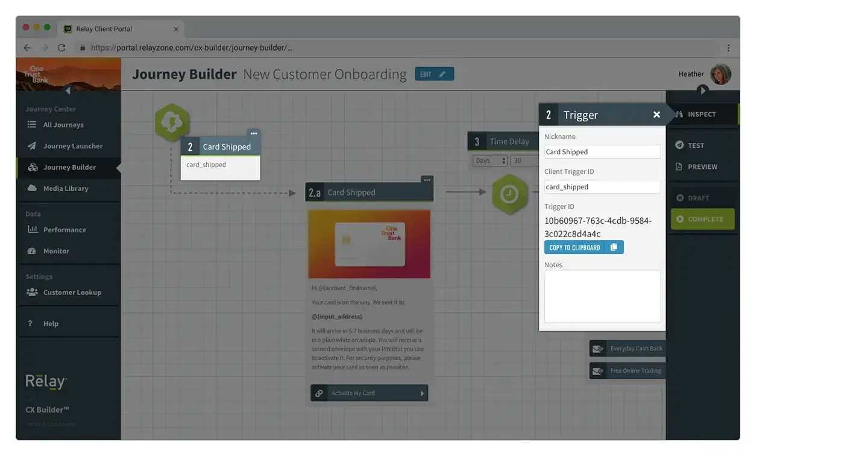Click the Nickname input field
This screenshot has height=456, width=868.
tap(602, 152)
